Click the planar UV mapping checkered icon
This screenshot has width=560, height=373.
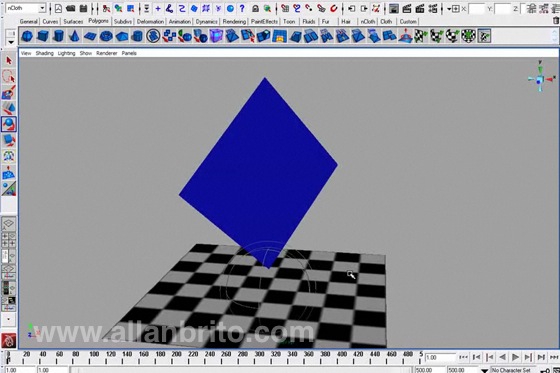pyautogui.click(x=421, y=36)
